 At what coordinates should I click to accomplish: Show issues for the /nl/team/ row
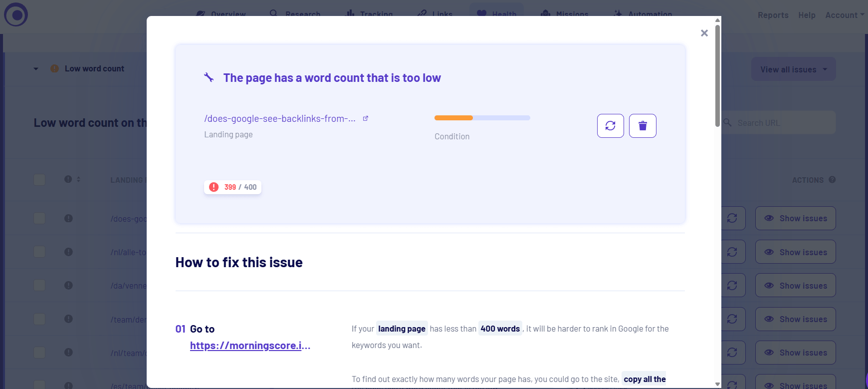796,353
